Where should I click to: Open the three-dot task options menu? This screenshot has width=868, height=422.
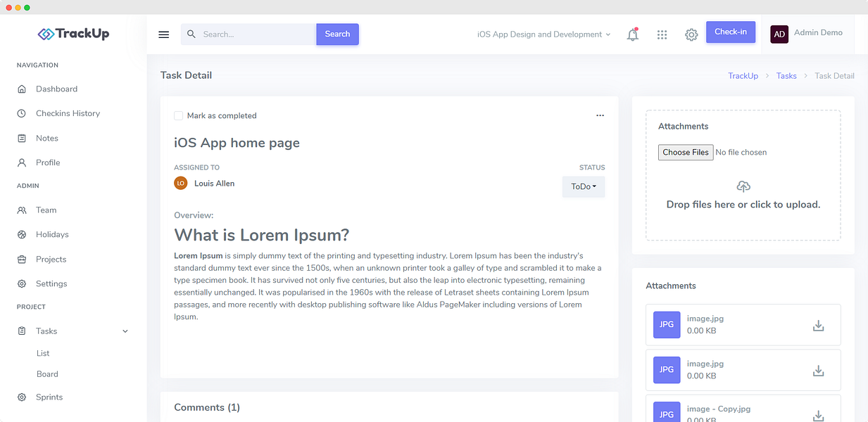point(600,115)
